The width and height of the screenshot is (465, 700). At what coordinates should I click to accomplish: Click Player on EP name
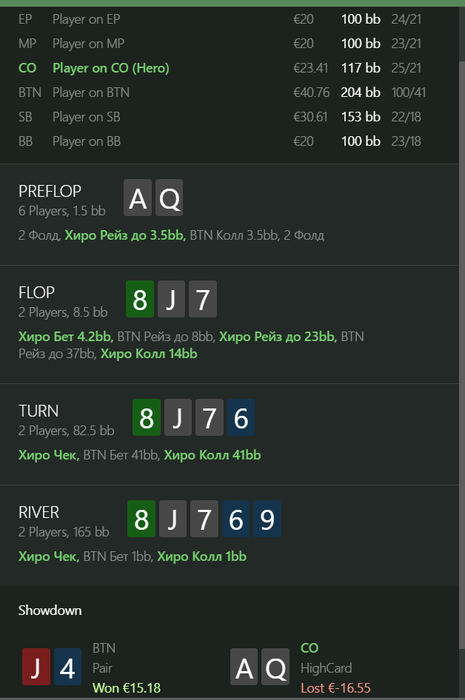coord(86,19)
